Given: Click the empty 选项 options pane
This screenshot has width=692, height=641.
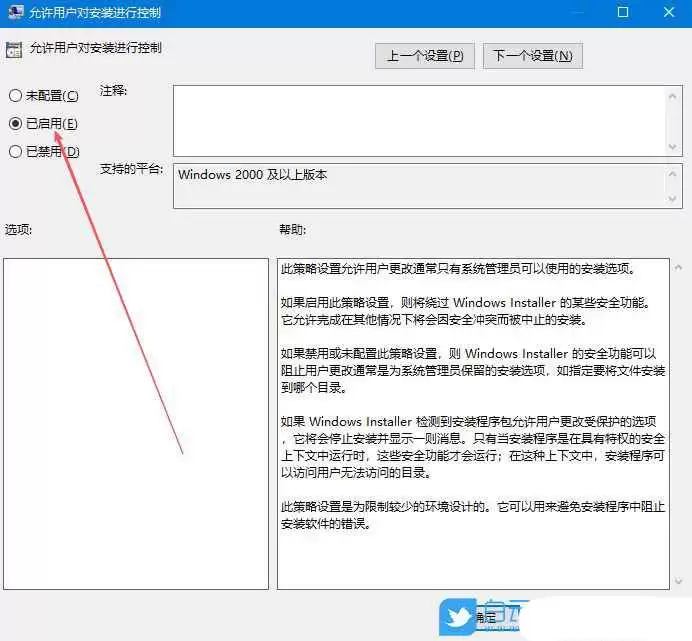Looking at the screenshot, I should pos(136,424).
